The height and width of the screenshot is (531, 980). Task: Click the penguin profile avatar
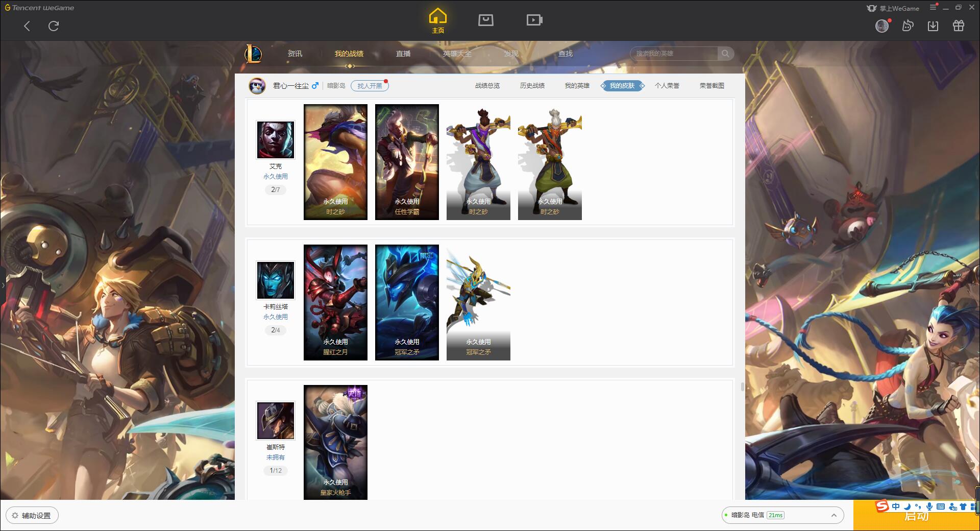[257, 86]
